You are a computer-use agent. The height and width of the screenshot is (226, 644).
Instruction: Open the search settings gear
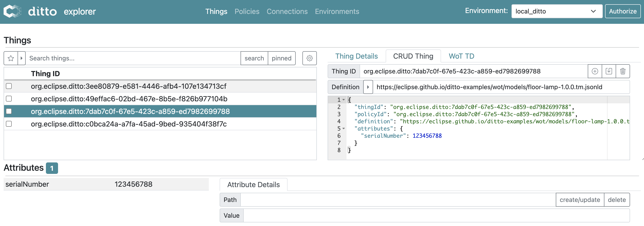tap(309, 58)
